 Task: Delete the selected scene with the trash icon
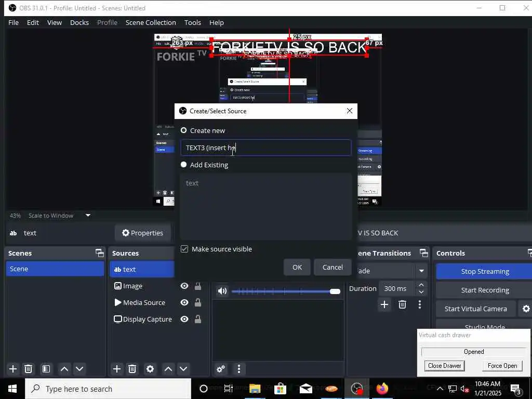[29, 369]
